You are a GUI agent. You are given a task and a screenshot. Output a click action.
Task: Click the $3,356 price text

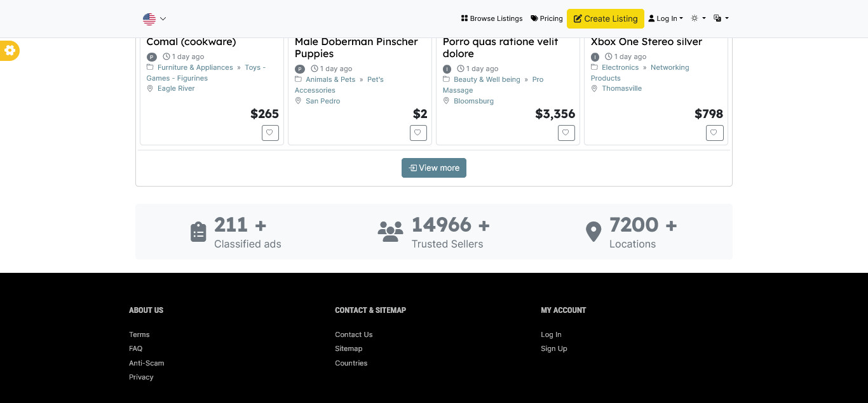[x=555, y=114]
